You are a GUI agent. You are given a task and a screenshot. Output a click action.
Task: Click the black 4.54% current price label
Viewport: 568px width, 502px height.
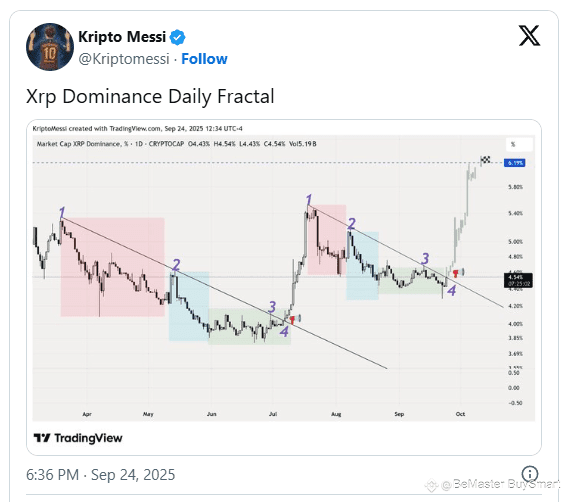[x=518, y=280]
